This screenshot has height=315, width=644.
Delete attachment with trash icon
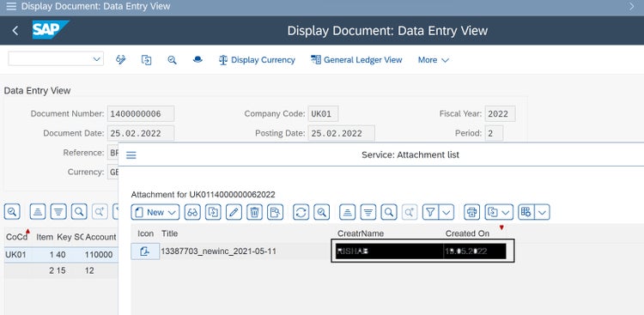coord(255,212)
